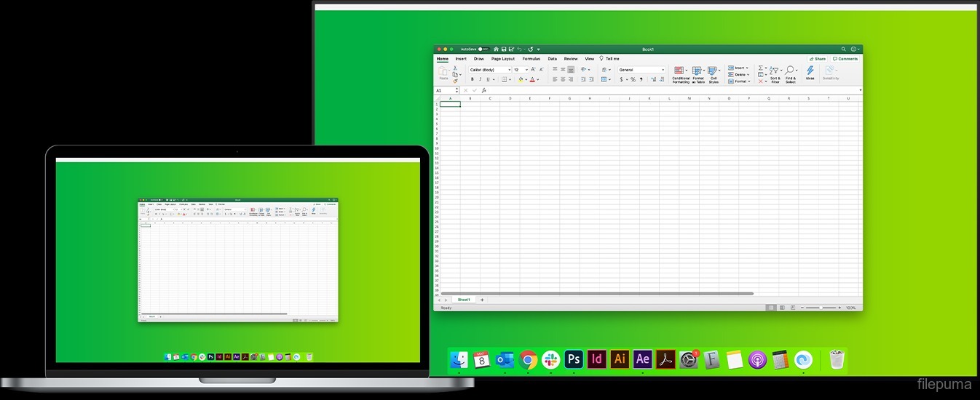Click the Cell Styles icon

pyautogui.click(x=714, y=72)
